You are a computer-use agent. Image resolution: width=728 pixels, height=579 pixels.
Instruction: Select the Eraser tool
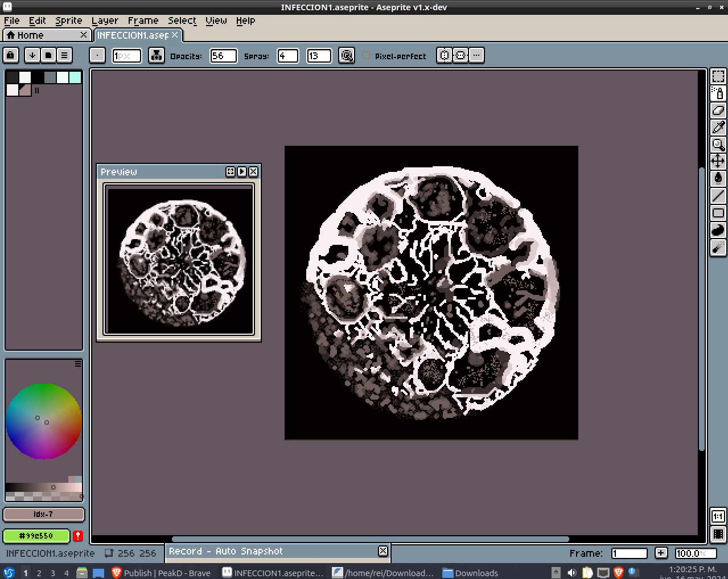[718, 110]
